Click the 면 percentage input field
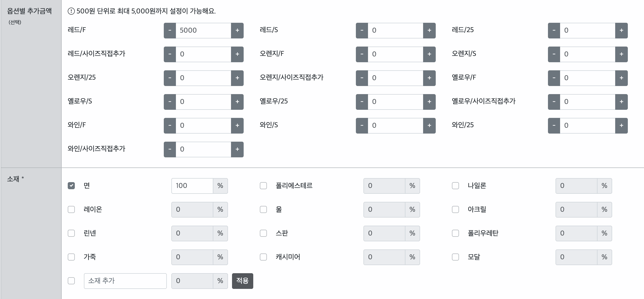Screen dimensions: 644x299 click(192, 186)
